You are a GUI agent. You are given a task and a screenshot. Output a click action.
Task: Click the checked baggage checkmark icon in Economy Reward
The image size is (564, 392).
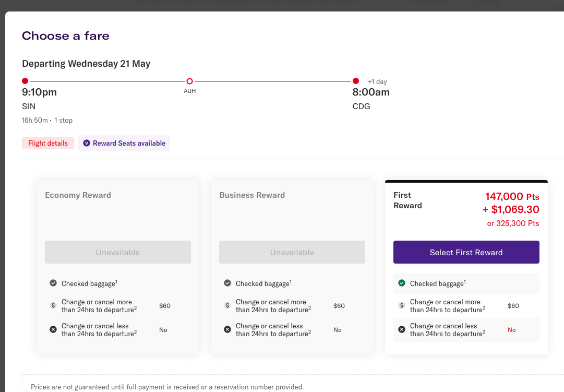click(53, 283)
